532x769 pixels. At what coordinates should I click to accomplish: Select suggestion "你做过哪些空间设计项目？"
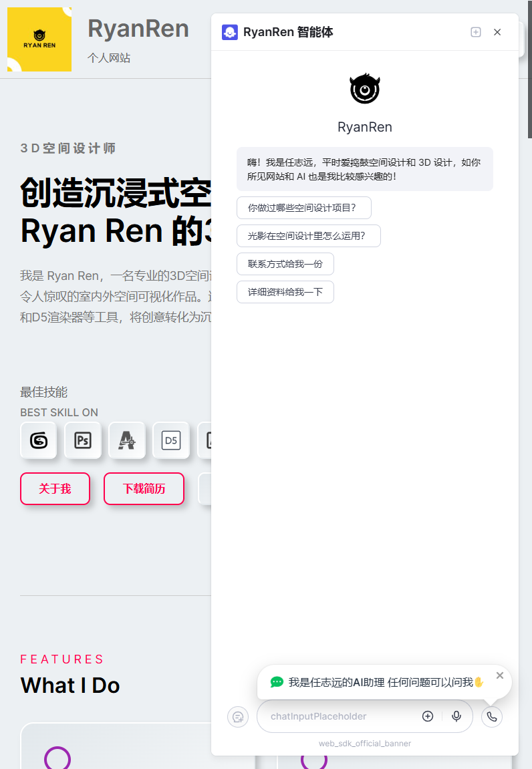pos(303,208)
